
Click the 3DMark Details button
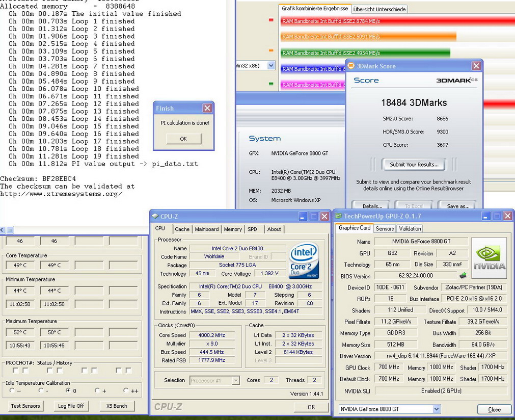click(x=371, y=205)
